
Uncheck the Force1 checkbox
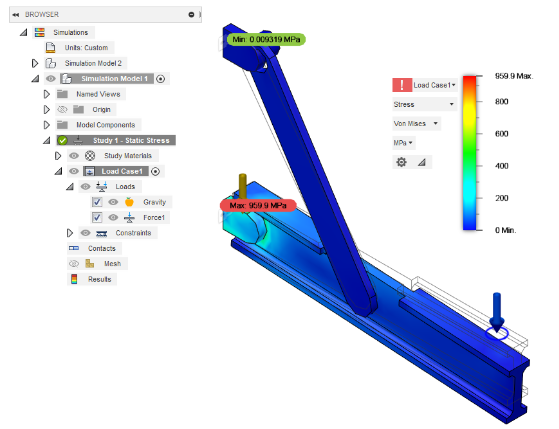pos(97,218)
